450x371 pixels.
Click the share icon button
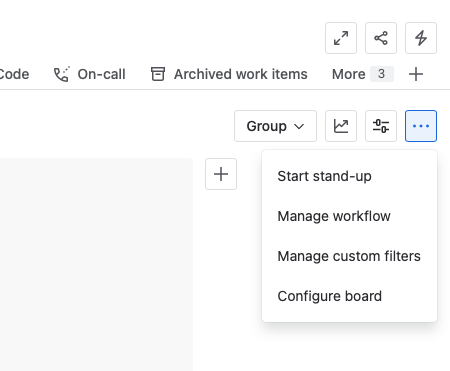coord(381,38)
